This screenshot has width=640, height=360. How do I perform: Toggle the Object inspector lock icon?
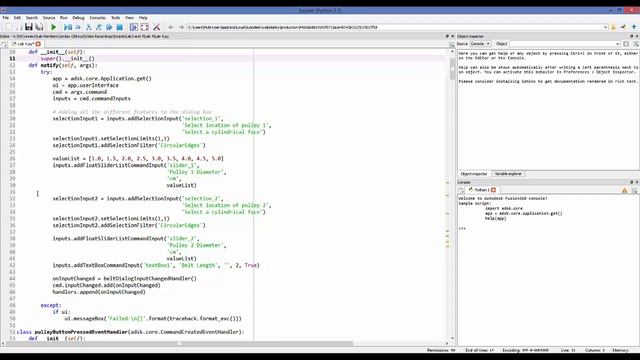click(x=626, y=44)
